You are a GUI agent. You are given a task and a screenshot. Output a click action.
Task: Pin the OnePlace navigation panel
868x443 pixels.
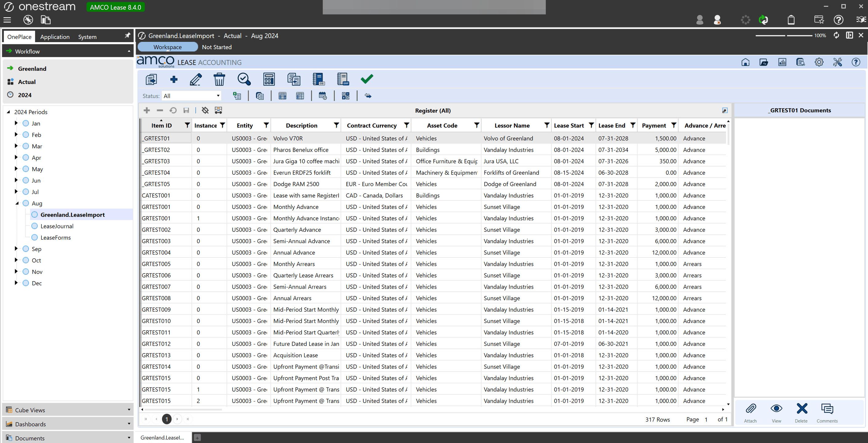pyautogui.click(x=127, y=36)
